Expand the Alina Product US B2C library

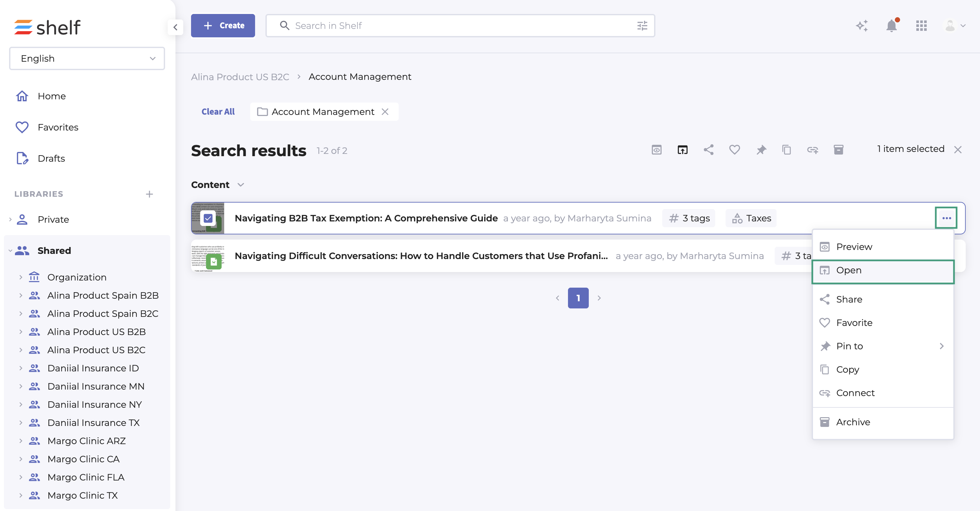pos(20,350)
